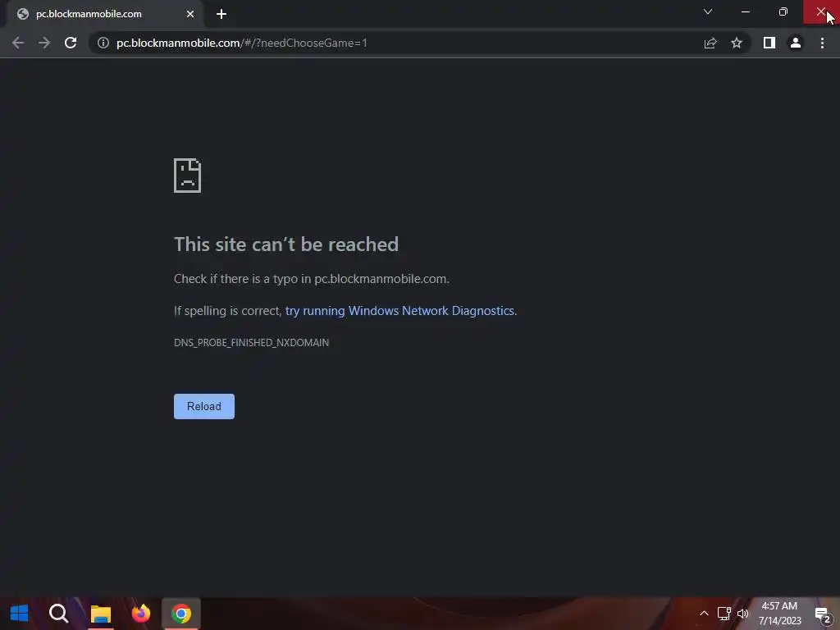Open File Explorer from taskbar
Image resolution: width=840 pixels, height=630 pixels.
[x=101, y=614]
